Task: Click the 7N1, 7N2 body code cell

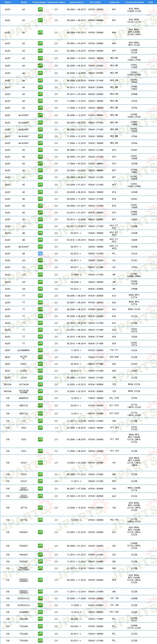Action: click(114, 612)
